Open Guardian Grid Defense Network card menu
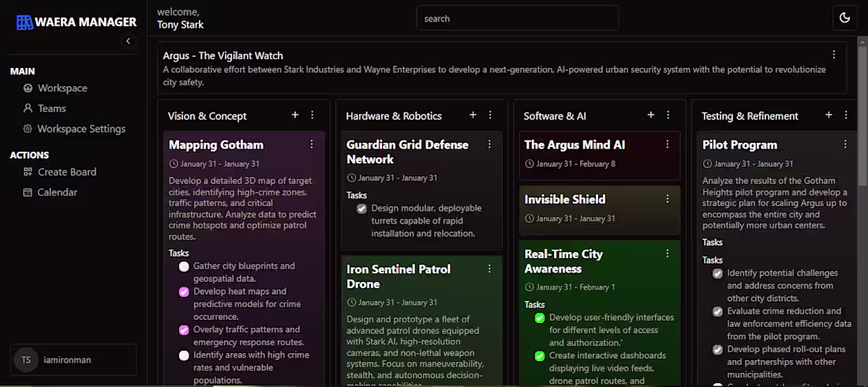The height and width of the screenshot is (387, 868). tap(489, 145)
